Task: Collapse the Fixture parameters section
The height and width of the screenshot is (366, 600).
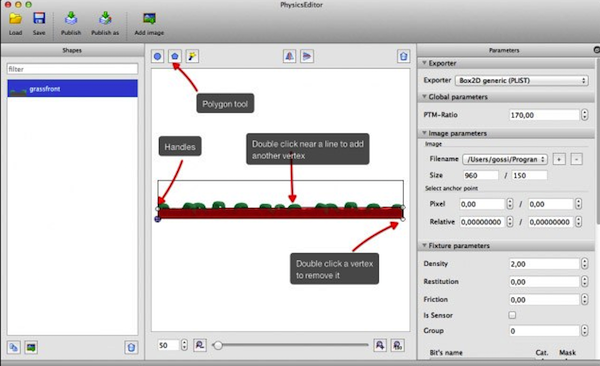Action: (424, 245)
